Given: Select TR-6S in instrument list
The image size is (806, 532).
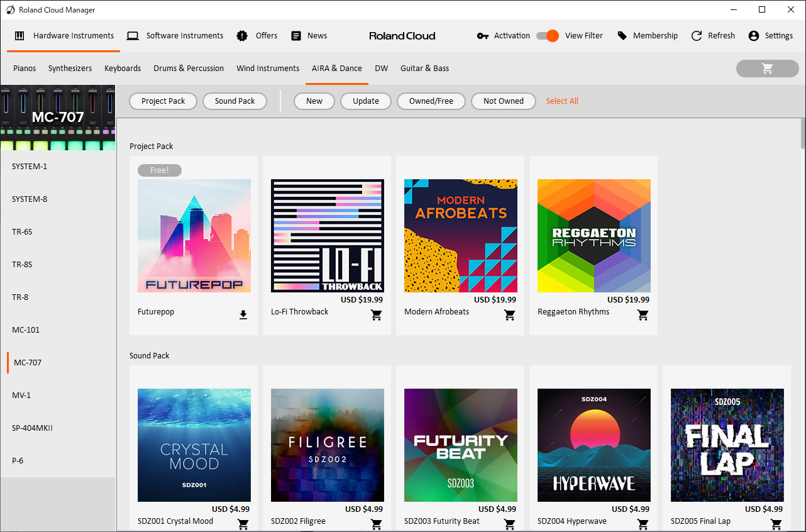Looking at the screenshot, I should 58,232.
